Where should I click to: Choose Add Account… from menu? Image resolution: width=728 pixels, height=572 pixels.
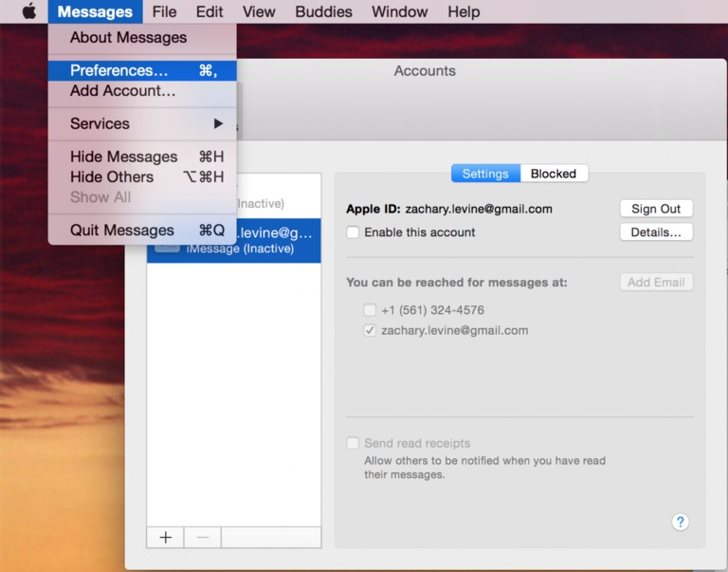[x=142, y=91]
